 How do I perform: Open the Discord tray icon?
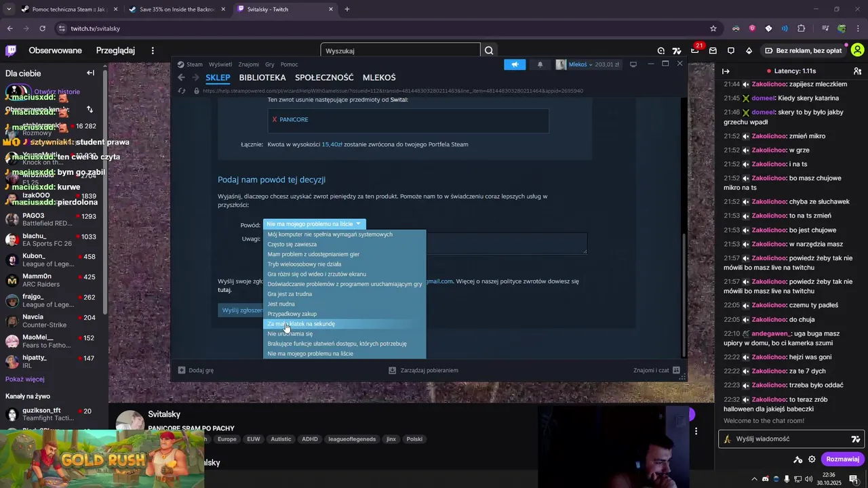[765, 479]
